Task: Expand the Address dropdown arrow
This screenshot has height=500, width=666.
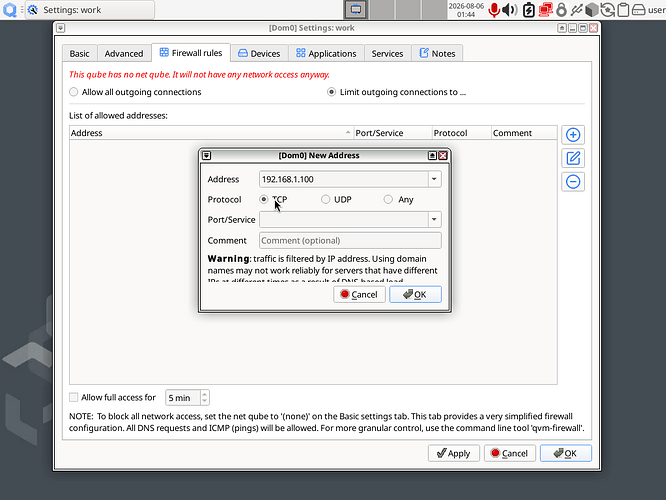Action: [434, 179]
